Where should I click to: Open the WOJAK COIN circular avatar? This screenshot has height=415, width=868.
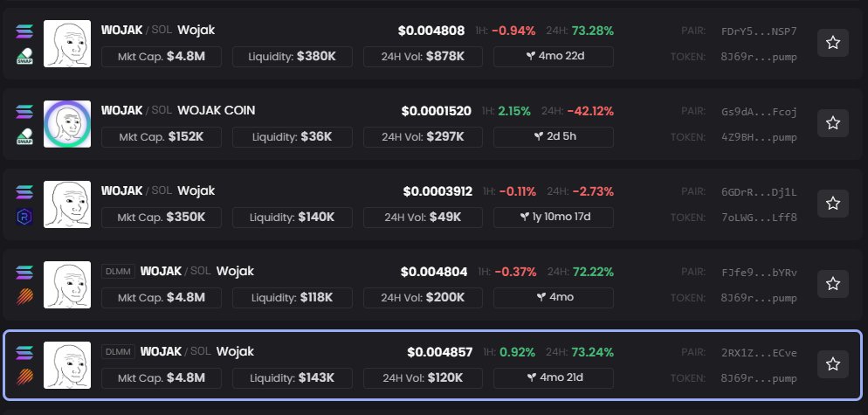point(67,124)
